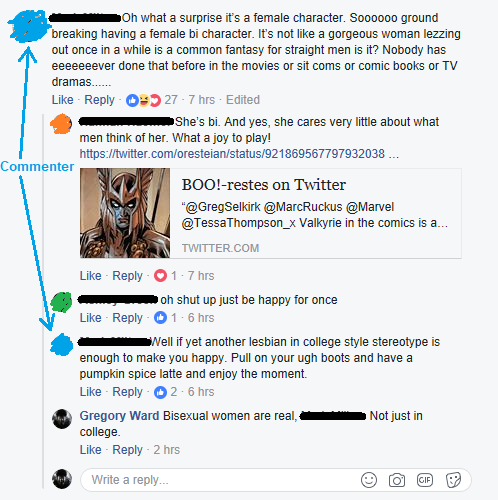Viewport: 498px width, 500px height.
Task: Like Gregory Ward's comment
Action: pos(90,450)
